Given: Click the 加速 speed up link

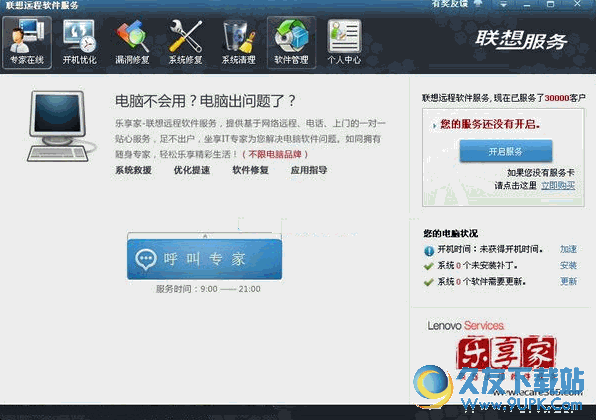Looking at the screenshot, I should (x=568, y=249).
